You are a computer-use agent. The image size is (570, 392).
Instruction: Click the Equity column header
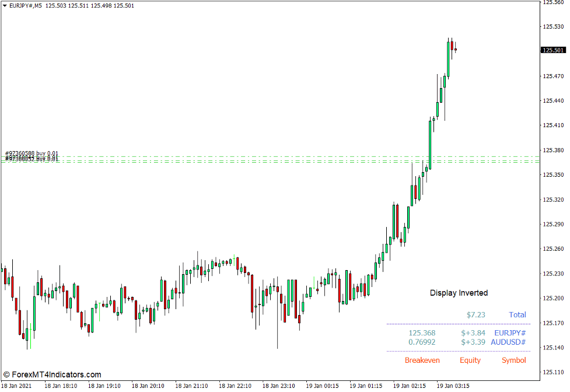(x=470, y=360)
